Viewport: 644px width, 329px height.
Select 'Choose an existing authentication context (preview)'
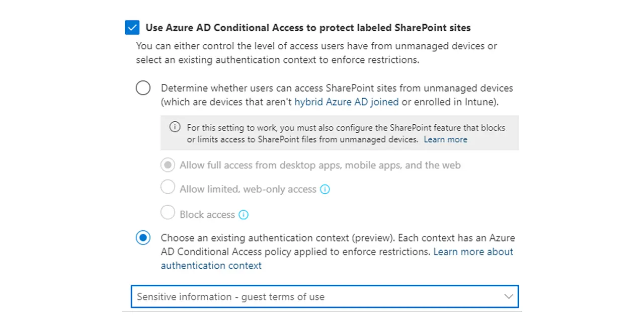(x=143, y=237)
